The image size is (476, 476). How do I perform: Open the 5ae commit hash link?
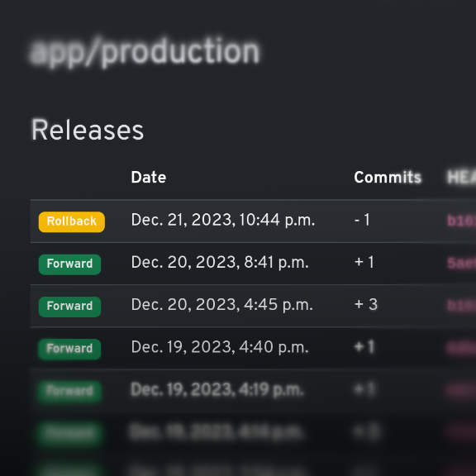(x=461, y=263)
